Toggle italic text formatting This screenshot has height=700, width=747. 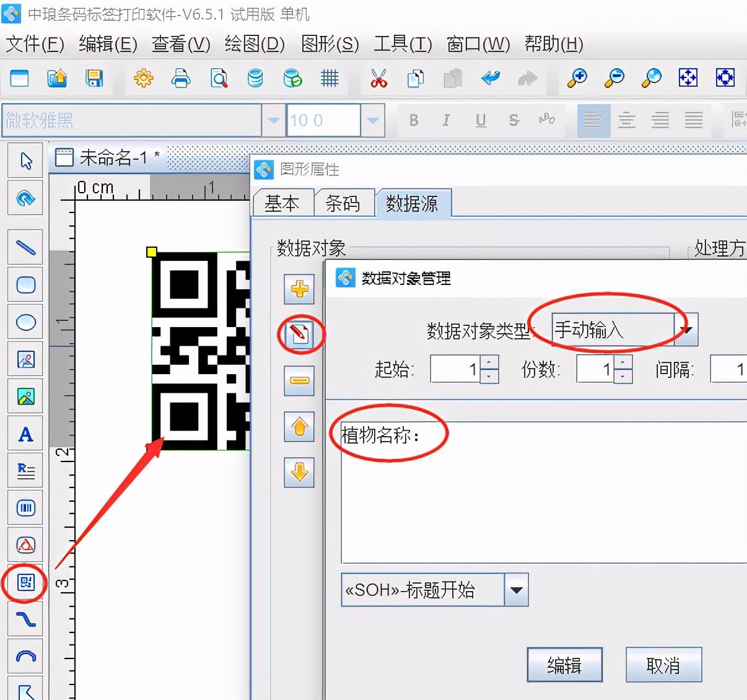coord(447,120)
